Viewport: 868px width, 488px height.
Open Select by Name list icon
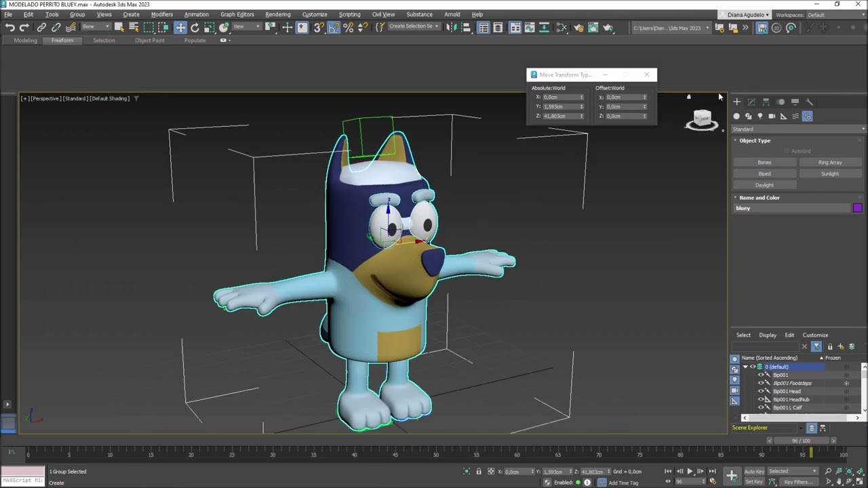click(x=134, y=27)
